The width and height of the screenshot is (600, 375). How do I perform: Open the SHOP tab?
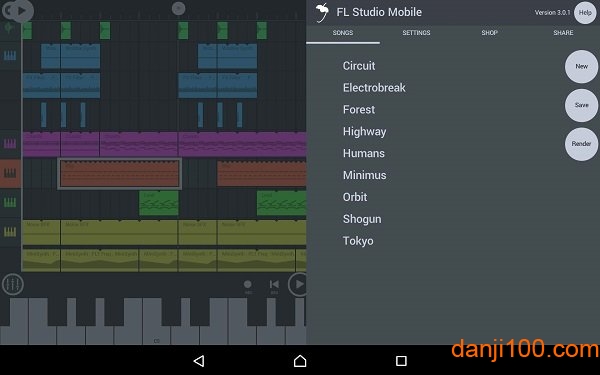click(x=489, y=33)
